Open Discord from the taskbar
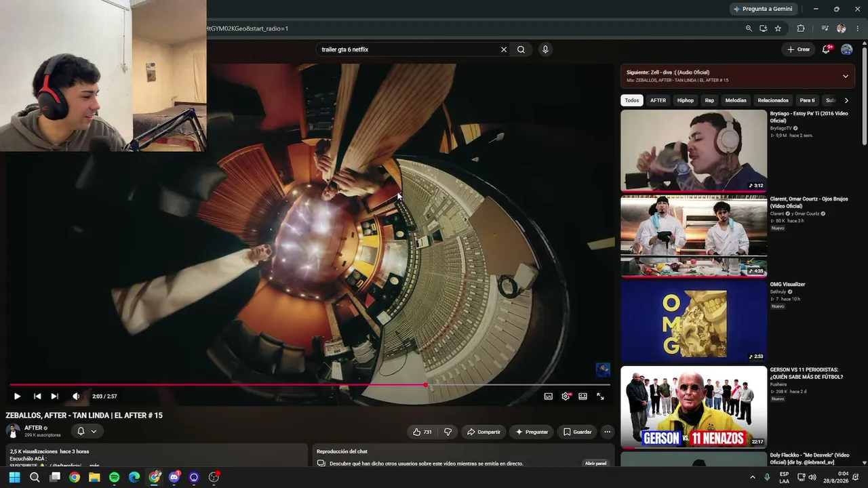Image resolution: width=868 pixels, height=488 pixels. 174,477
